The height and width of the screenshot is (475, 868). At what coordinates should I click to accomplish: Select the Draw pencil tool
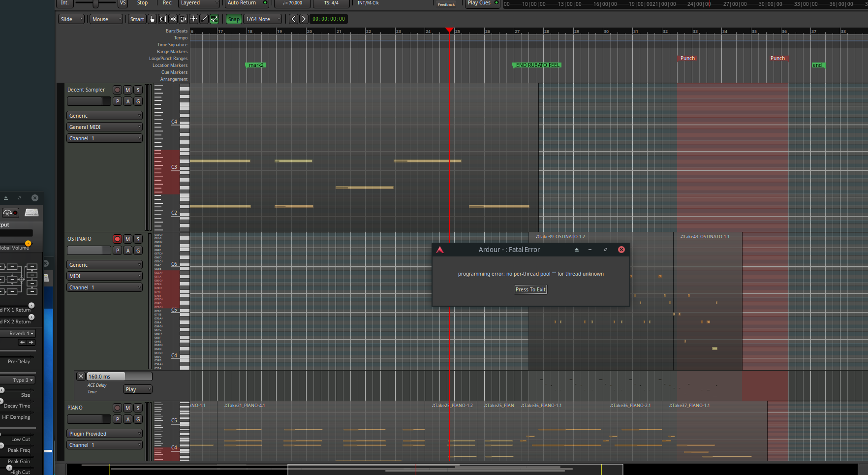[x=204, y=19]
